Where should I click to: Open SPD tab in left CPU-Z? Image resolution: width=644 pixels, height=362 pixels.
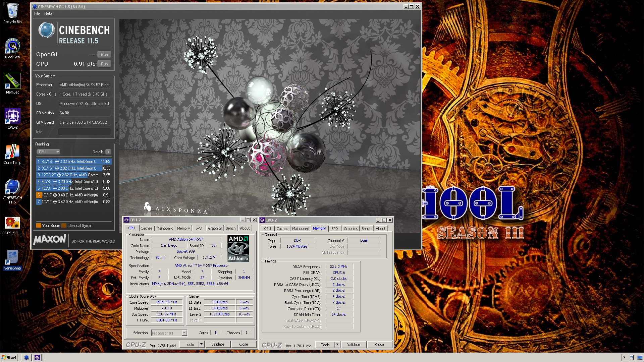[x=199, y=228]
